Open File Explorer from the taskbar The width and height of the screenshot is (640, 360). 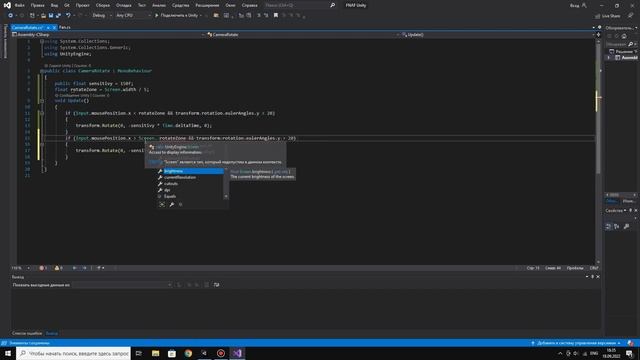pyautogui.click(x=156, y=353)
